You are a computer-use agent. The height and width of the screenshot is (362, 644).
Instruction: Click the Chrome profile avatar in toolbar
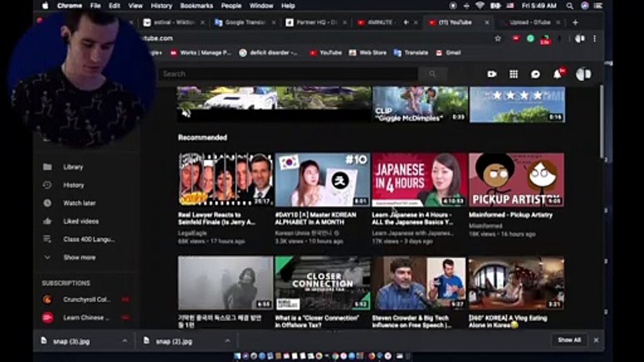click(580, 39)
